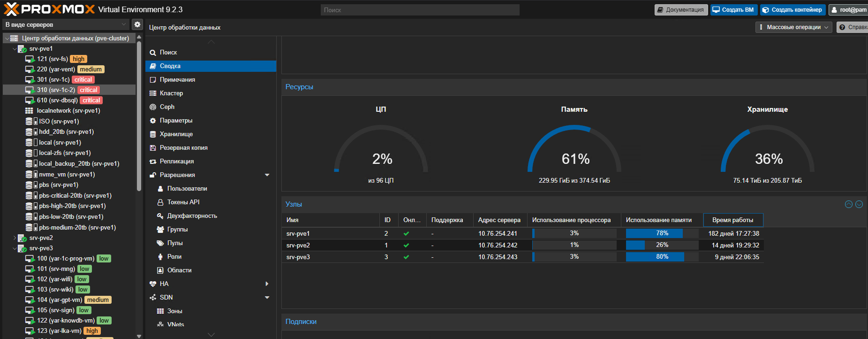The height and width of the screenshot is (339, 868).
Task: Click the HA heartbeat icon
Action: [153, 284]
